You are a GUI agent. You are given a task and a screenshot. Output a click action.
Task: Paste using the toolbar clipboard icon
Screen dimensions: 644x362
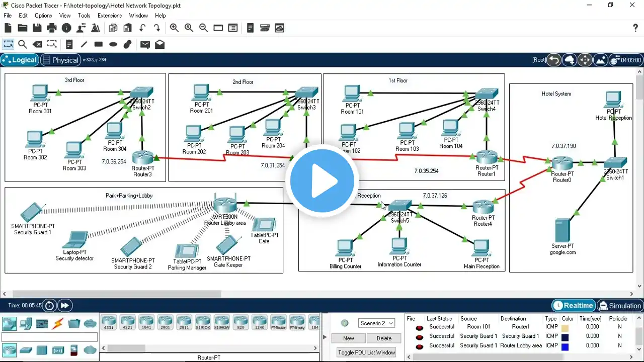coord(128,28)
